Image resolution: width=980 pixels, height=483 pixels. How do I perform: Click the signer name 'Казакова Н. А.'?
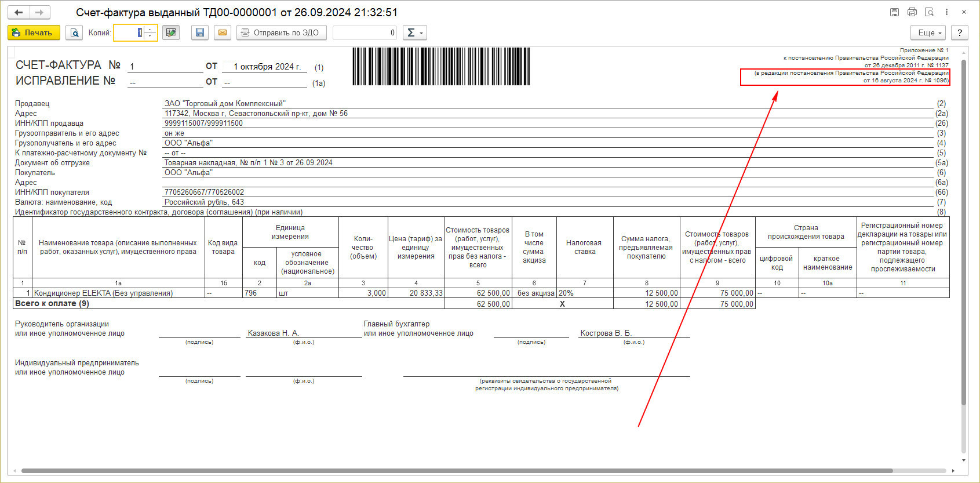click(273, 333)
